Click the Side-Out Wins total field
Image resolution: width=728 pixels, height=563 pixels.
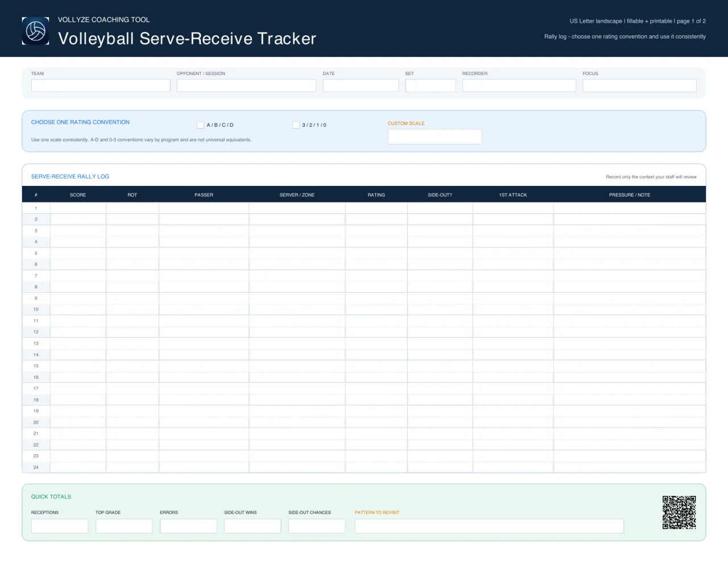pos(253,526)
